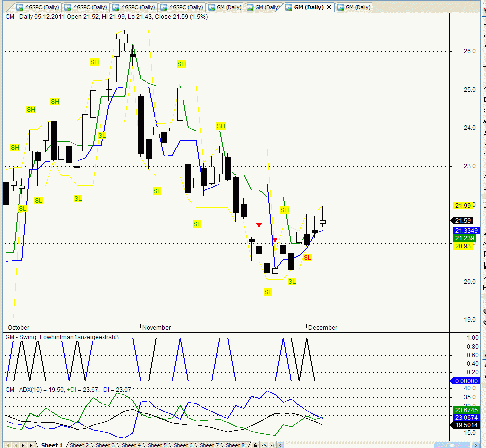Screen dimensions: 486x448
Task: Select the black 21.59 close price label
Action: click(x=462, y=221)
